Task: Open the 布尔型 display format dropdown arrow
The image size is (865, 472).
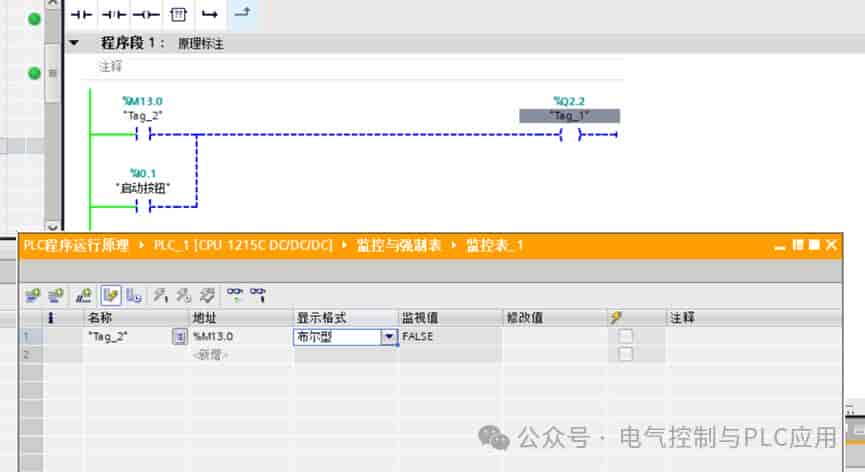Action: [x=389, y=336]
